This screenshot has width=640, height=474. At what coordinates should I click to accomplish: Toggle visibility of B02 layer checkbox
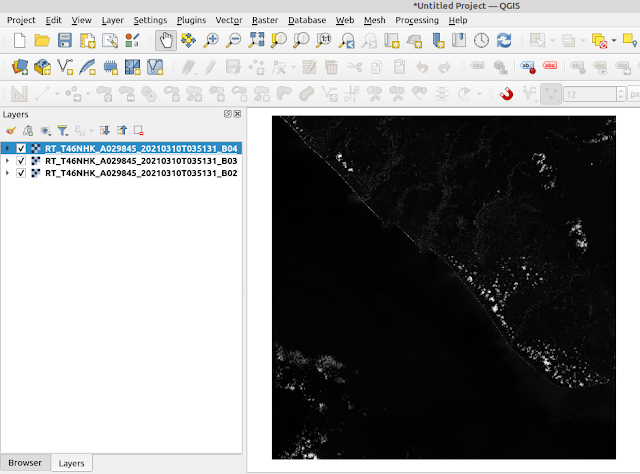point(21,173)
